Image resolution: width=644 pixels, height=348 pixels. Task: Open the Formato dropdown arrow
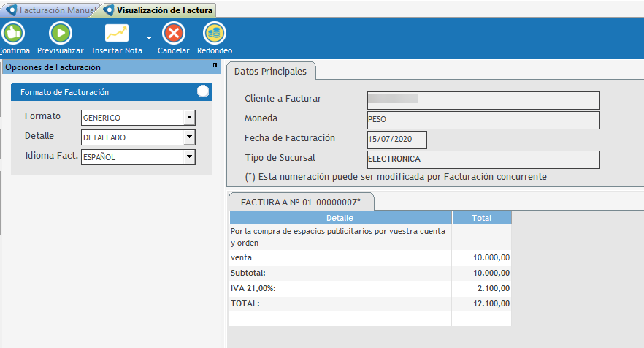tap(189, 117)
